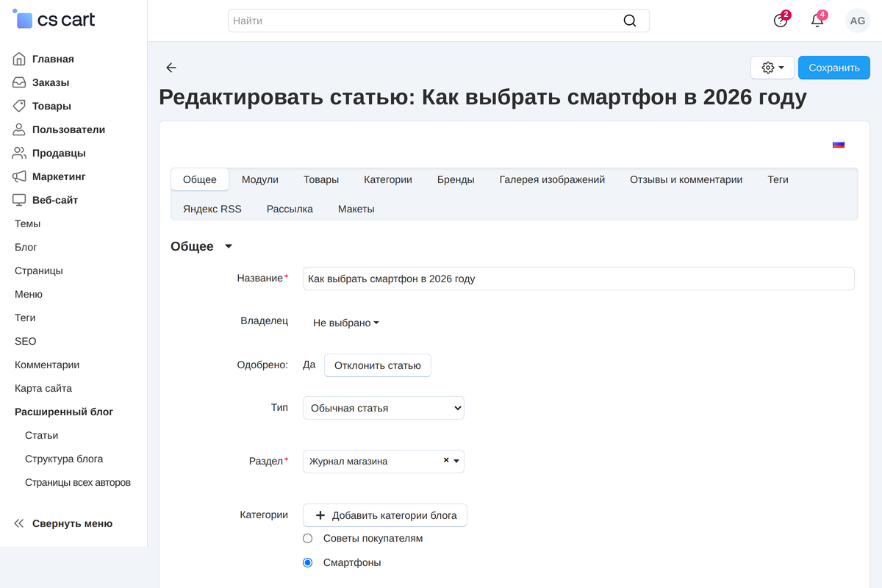Click the Пользователи person icon
This screenshot has width=882, height=588.
pyautogui.click(x=19, y=129)
